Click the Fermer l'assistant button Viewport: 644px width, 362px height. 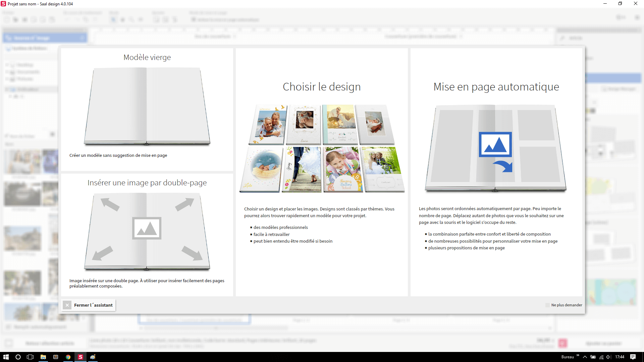[93, 305]
